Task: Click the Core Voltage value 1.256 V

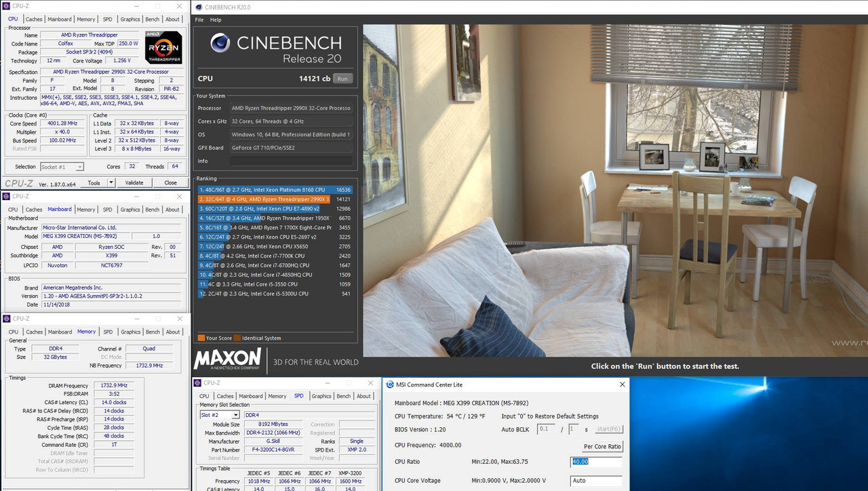Action: tap(123, 61)
